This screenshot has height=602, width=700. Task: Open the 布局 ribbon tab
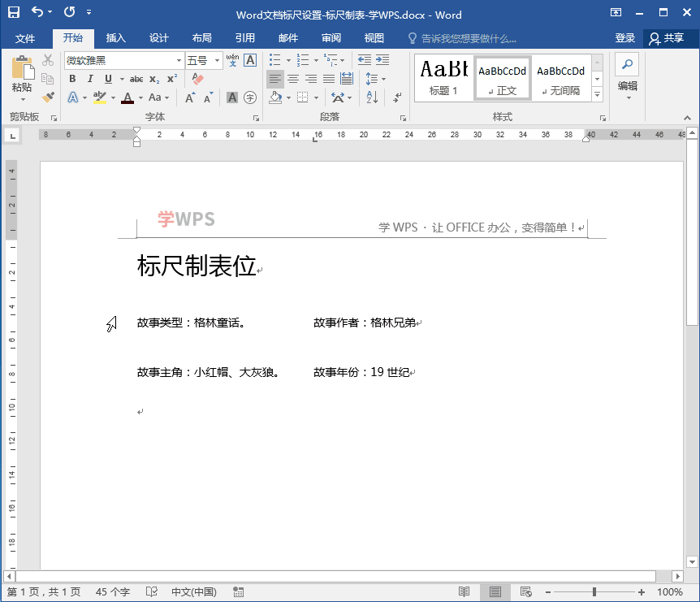(201, 38)
